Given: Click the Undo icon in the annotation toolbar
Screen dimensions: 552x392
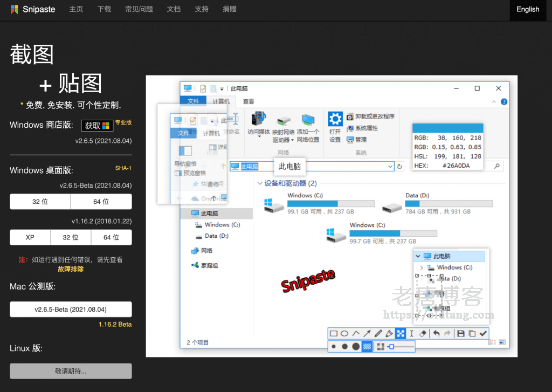Looking at the screenshot, I should point(436,334).
